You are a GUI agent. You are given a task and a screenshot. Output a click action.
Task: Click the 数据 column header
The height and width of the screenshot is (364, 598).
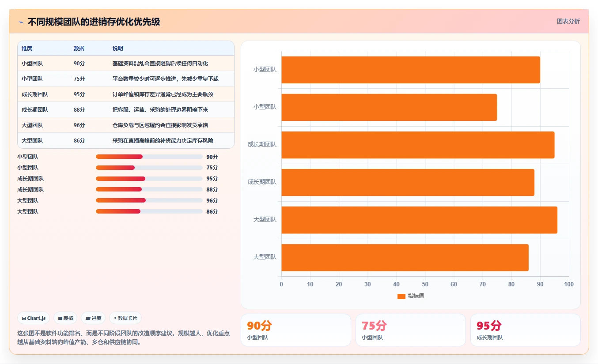[x=79, y=49]
